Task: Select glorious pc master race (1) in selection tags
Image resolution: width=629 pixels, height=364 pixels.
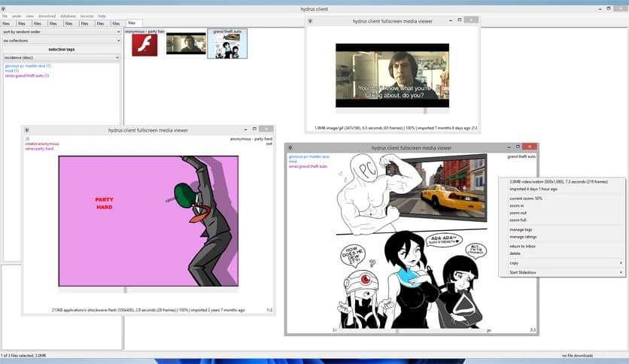Action: tap(28, 65)
